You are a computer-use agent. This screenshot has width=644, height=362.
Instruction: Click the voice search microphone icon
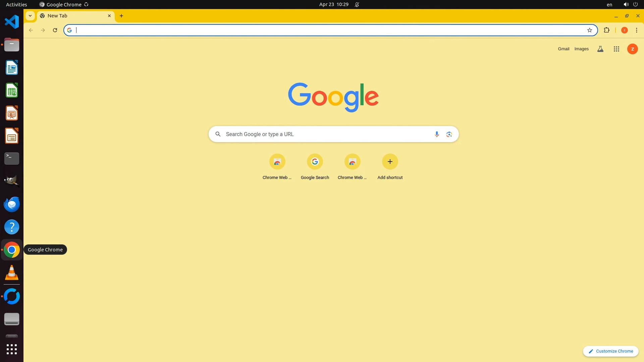click(x=437, y=134)
